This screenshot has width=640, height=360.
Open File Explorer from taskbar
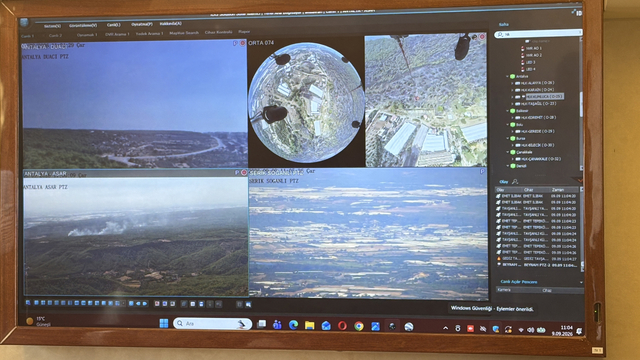coord(309,325)
